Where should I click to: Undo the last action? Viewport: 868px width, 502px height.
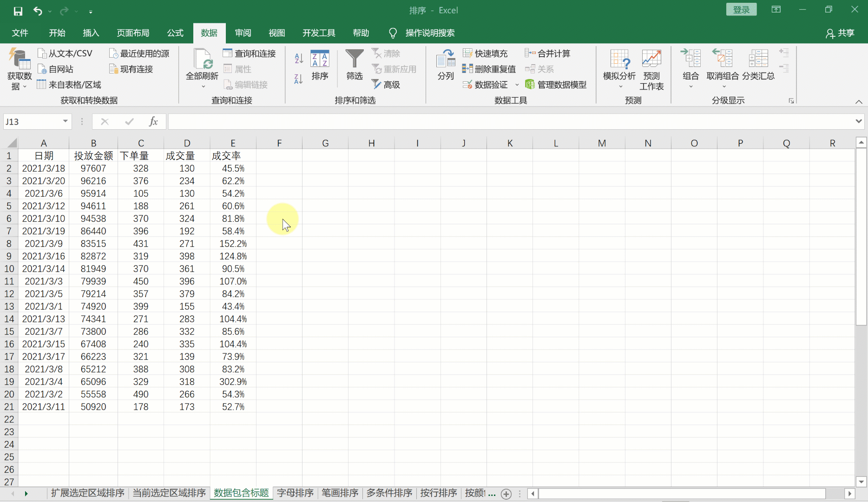(x=38, y=11)
